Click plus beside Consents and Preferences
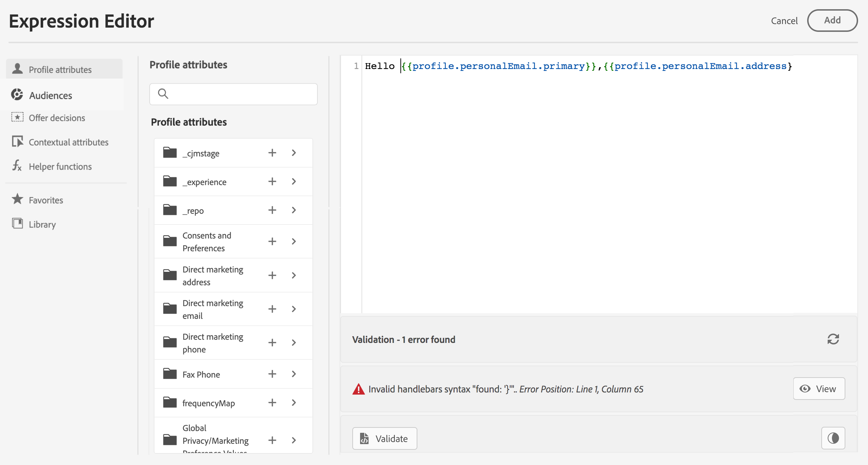This screenshot has width=868, height=465. coord(272,241)
